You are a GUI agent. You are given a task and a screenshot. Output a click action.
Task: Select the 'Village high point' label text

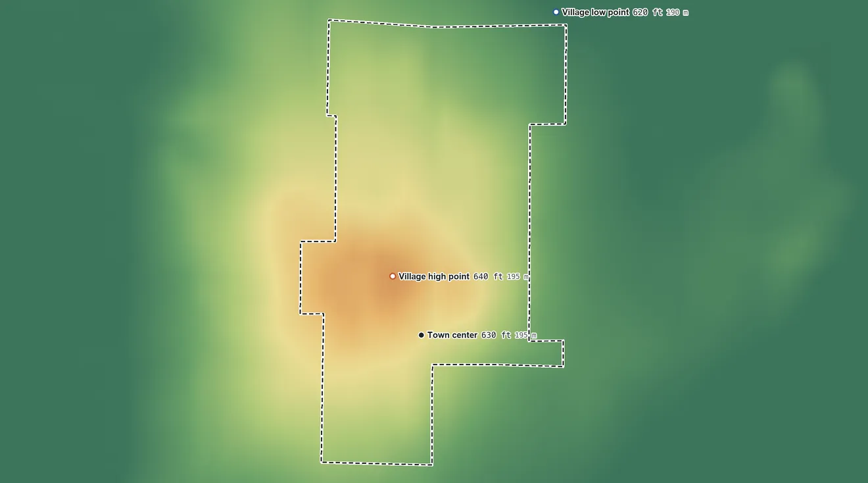[x=434, y=276]
